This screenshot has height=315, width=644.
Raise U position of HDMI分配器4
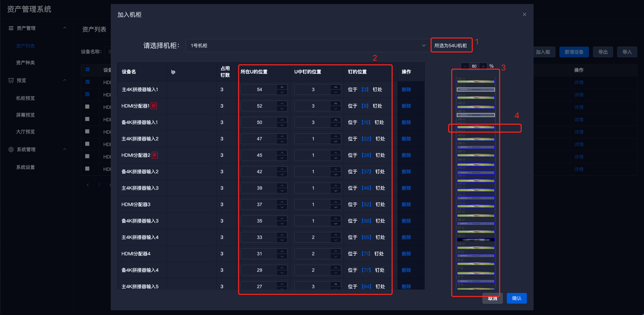tap(282, 251)
